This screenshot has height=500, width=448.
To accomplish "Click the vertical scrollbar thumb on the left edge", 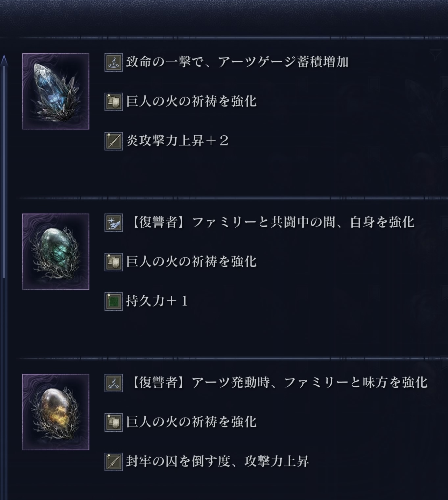I will (4, 171).
